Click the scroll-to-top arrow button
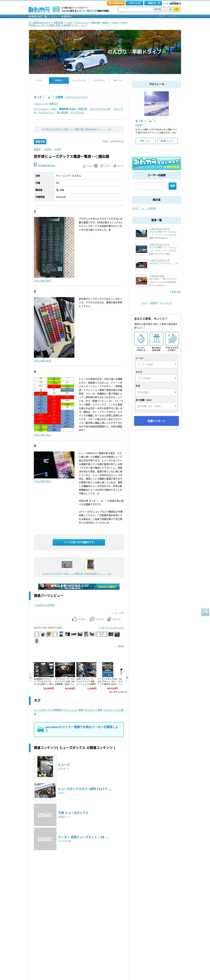Screen dimensions: 210x980 pos(205,612)
